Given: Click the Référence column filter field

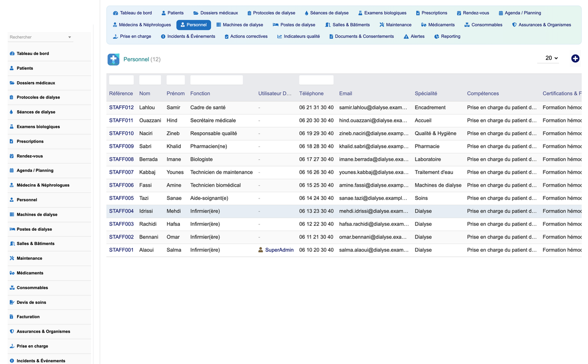Looking at the screenshot, I should (x=122, y=80).
